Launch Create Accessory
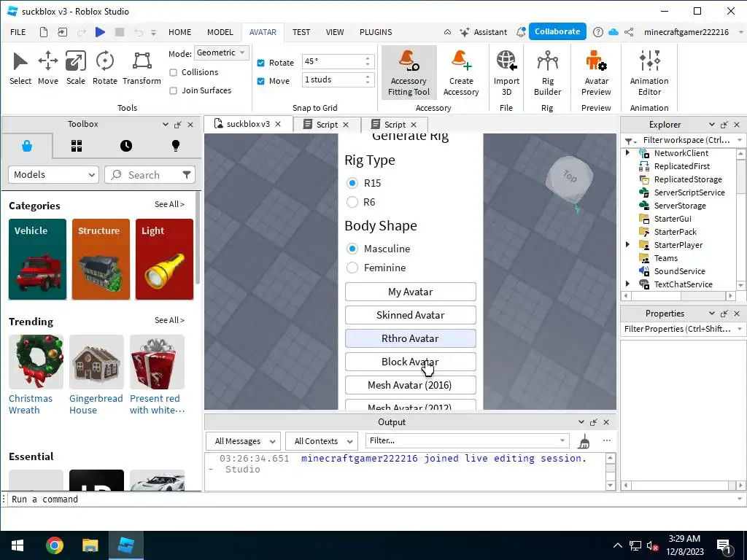Screen dimensions: 747x560 pos(461,72)
